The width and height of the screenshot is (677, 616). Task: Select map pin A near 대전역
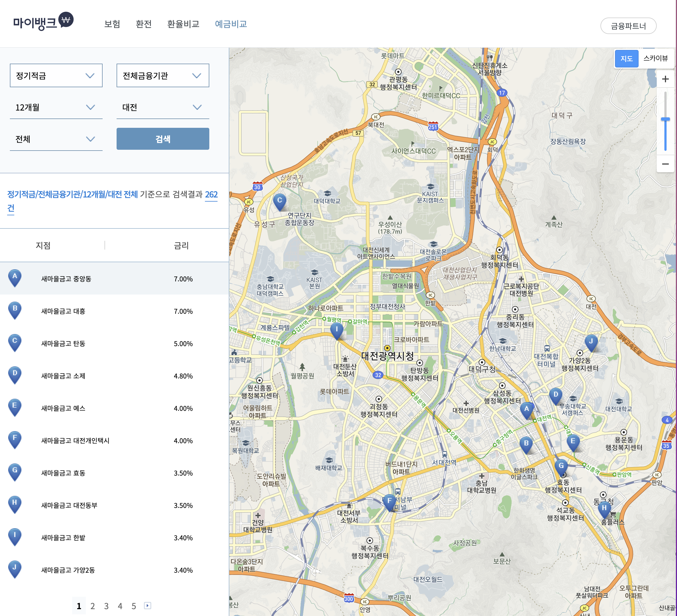527,411
